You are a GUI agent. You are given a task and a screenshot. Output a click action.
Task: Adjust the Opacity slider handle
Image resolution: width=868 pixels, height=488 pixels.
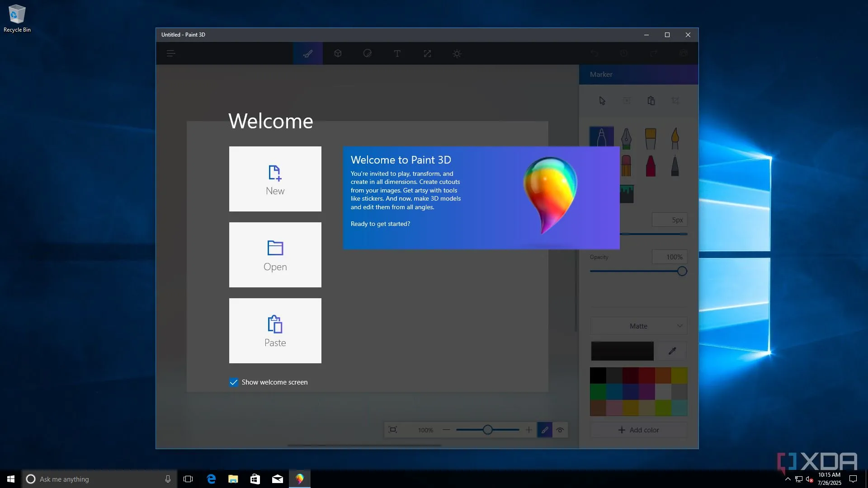point(682,271)
